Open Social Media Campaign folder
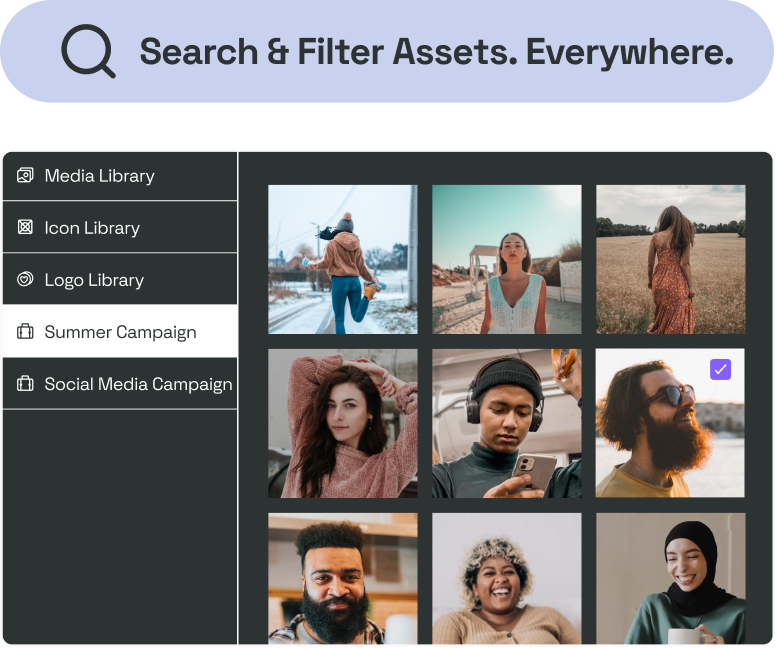The width and height of the screenshot is (776, 648). [x=120, y=384]
